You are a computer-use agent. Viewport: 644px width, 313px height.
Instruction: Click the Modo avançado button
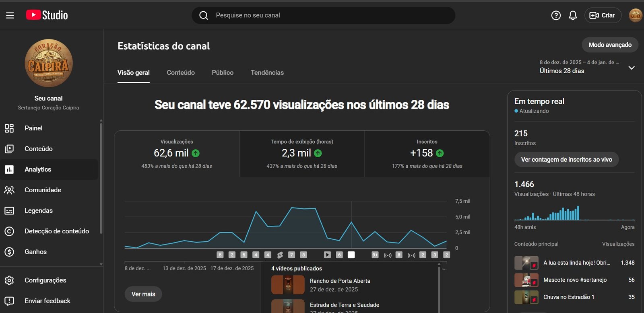(610, 45)
